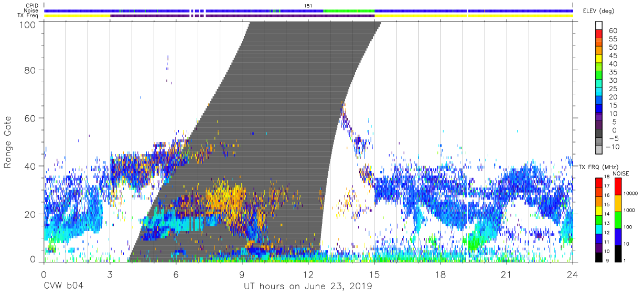
Task: Click the yellow 45-degree elevation swatch
Action: point(599,59)
